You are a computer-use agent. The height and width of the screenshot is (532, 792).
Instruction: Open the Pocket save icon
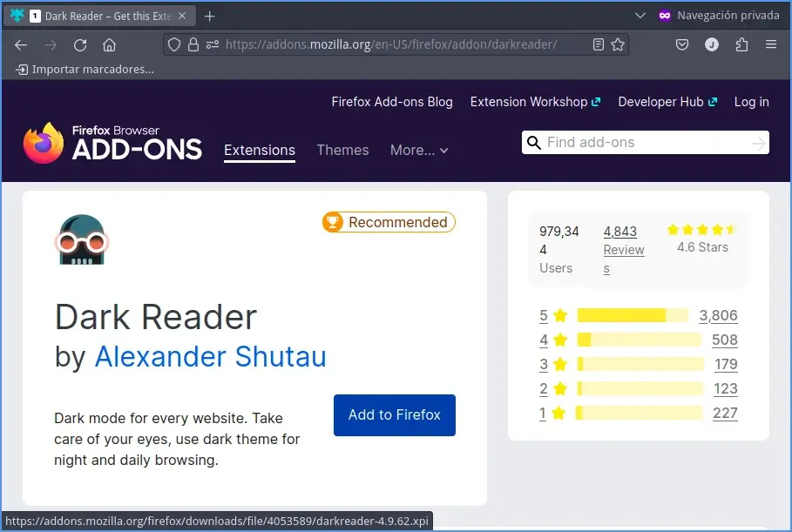[682, 45]
